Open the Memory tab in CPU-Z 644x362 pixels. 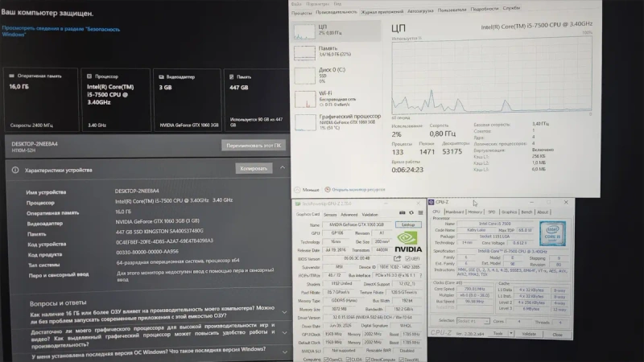click(x=475, y=212)
